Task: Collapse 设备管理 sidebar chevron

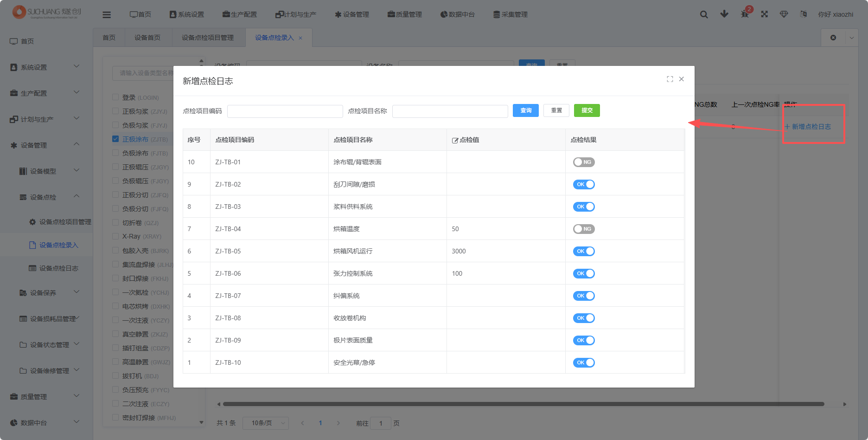Action: tap(77, 144)
